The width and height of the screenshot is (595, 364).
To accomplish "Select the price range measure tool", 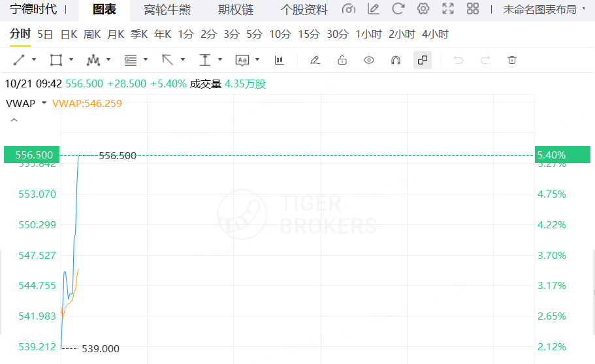I will (x=205, y=60).
